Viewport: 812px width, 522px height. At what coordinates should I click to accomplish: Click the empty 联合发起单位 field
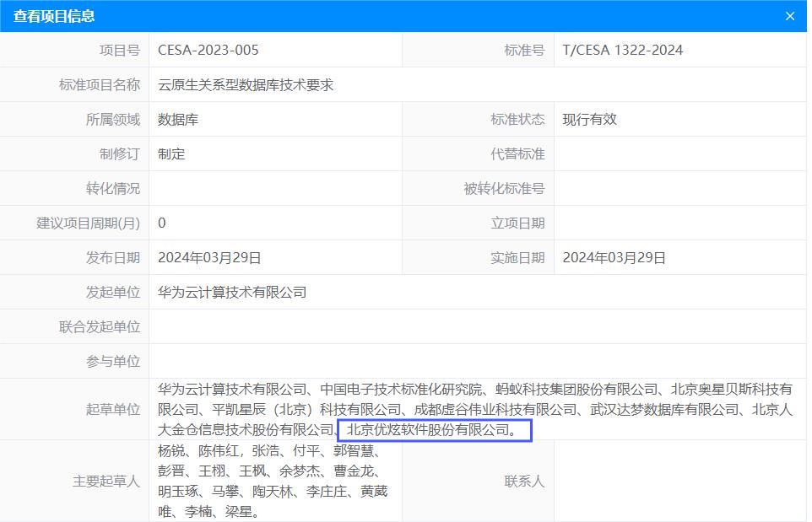tap(477, 326)
